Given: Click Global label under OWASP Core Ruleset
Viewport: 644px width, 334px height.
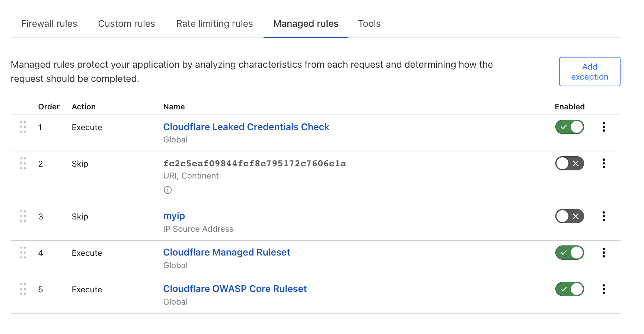Looking at the screenshot, I should 175,302.
